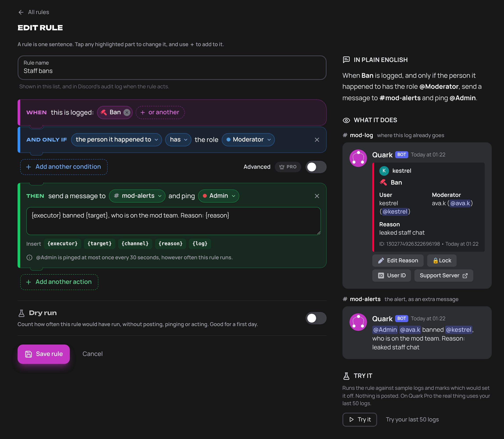Open the Admin ping role dropdown
This screenshot has height=439, width=504.
[x=218, y=196]
